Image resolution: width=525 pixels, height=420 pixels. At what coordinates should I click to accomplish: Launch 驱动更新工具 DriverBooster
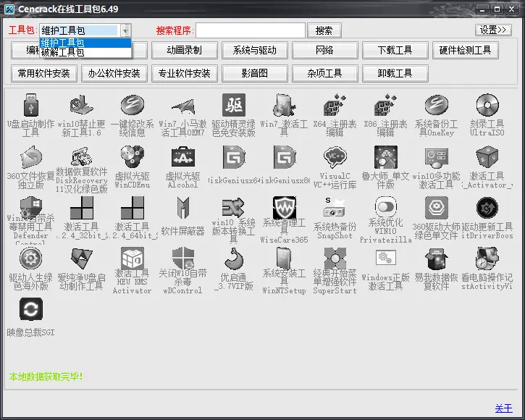pyautogui.click(x=487, y=208)
